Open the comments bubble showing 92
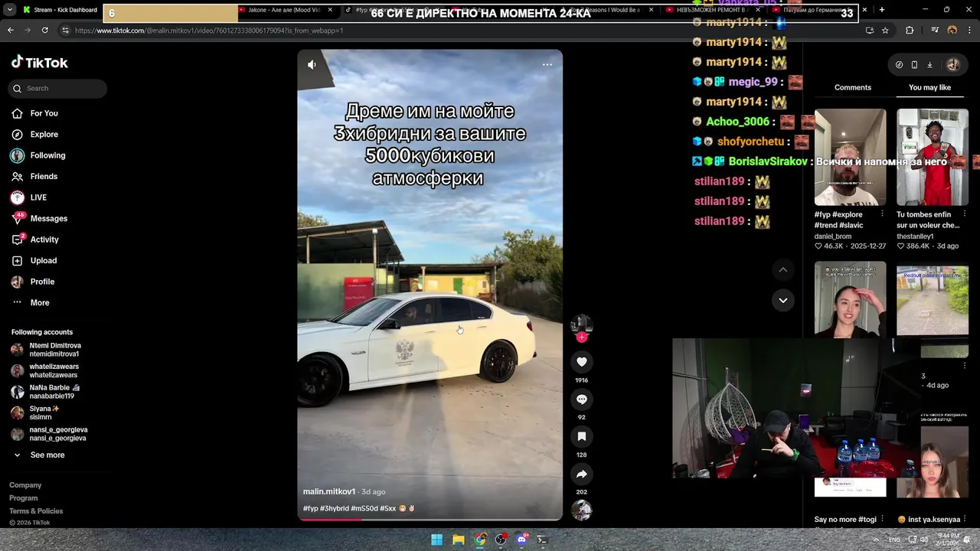 (x=582, y=399)
